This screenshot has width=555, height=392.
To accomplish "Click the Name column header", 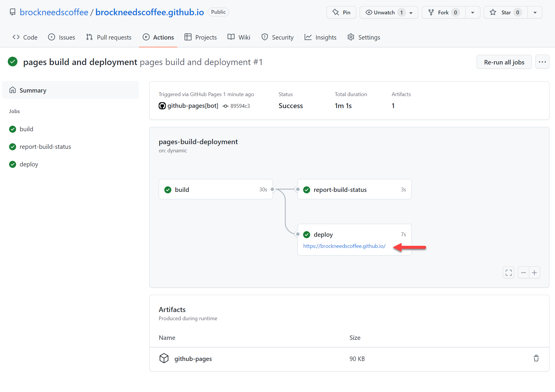I will [x=167, y=338].
